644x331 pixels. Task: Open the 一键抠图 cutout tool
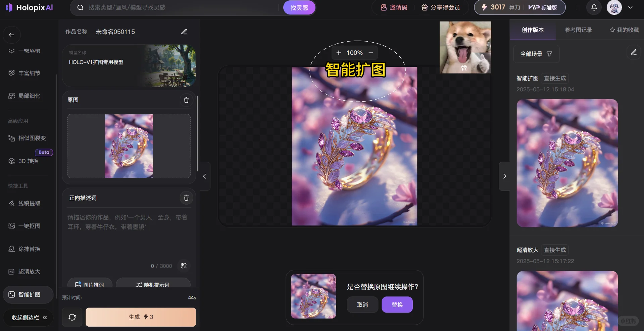28,226
